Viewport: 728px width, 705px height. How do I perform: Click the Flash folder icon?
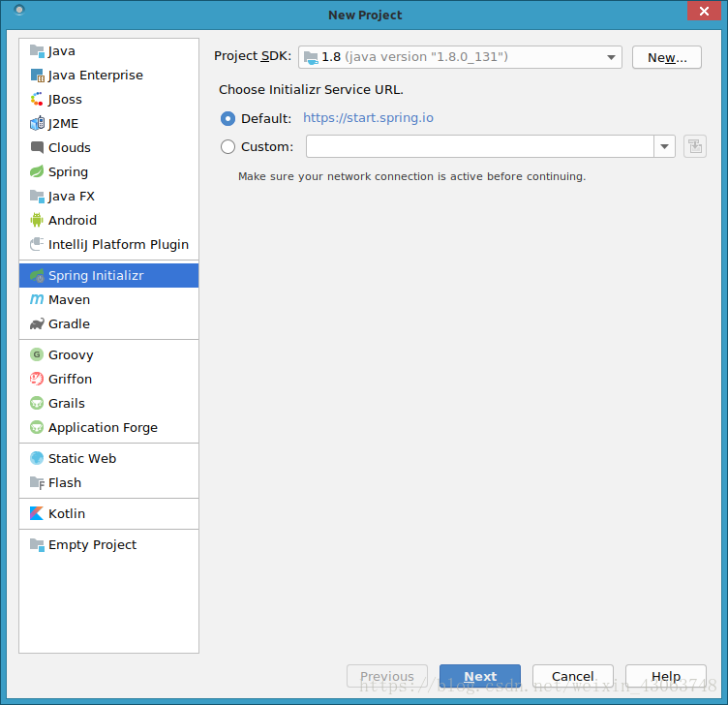[x=37, y=482]
